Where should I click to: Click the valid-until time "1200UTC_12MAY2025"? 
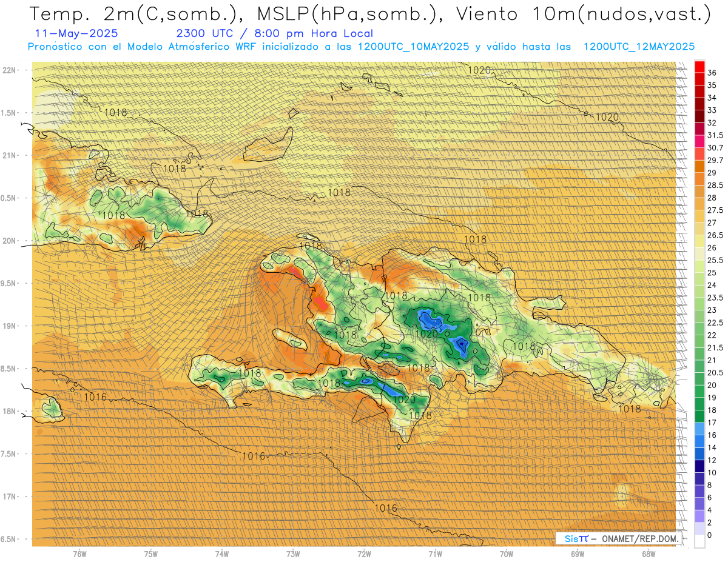639,47
